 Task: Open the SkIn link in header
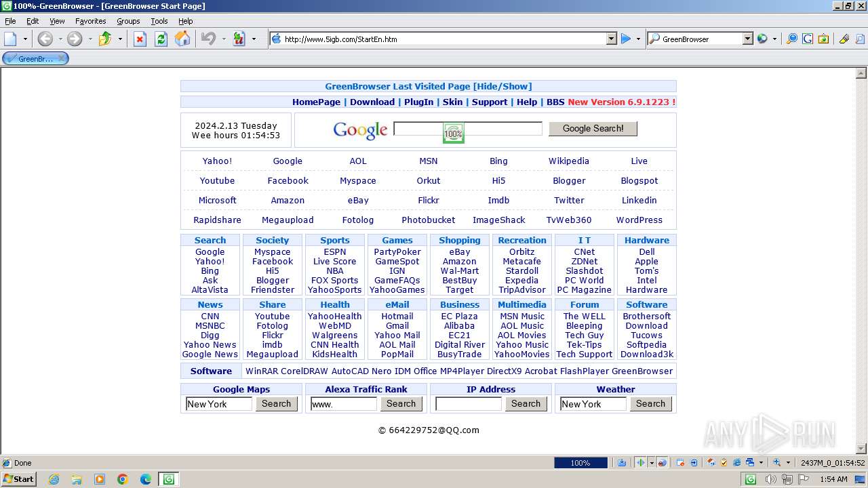[x=452, y=102]
